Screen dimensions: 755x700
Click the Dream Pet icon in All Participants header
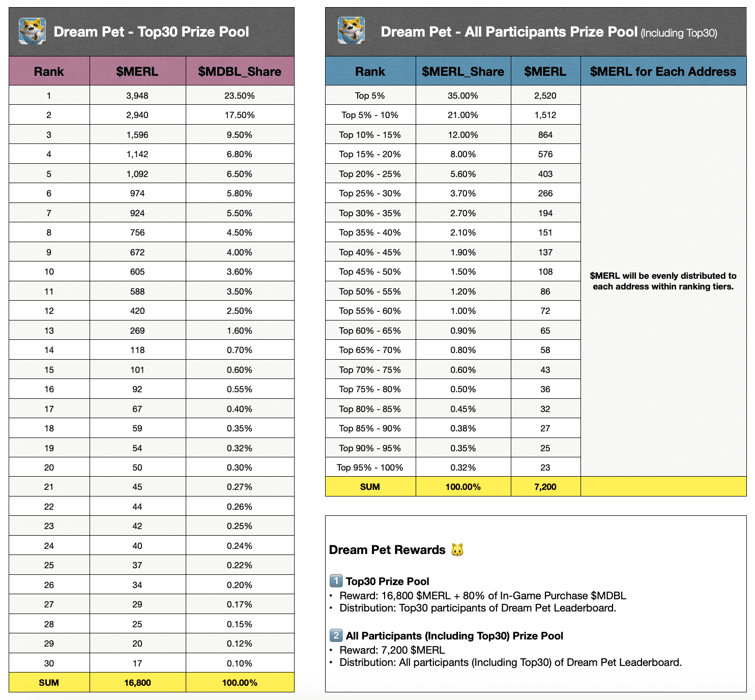pyautogui.click(x=351, y=31)
